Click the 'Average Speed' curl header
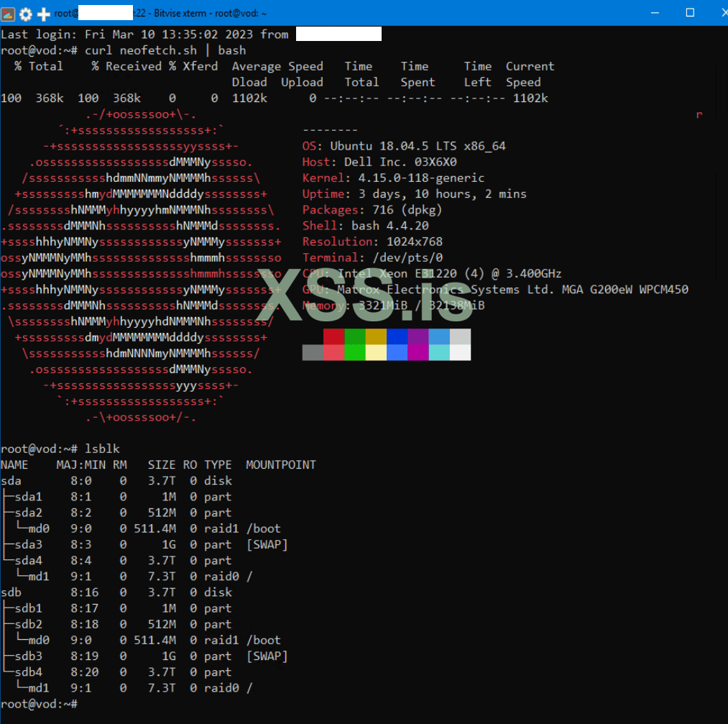 [x=277, y=66]
